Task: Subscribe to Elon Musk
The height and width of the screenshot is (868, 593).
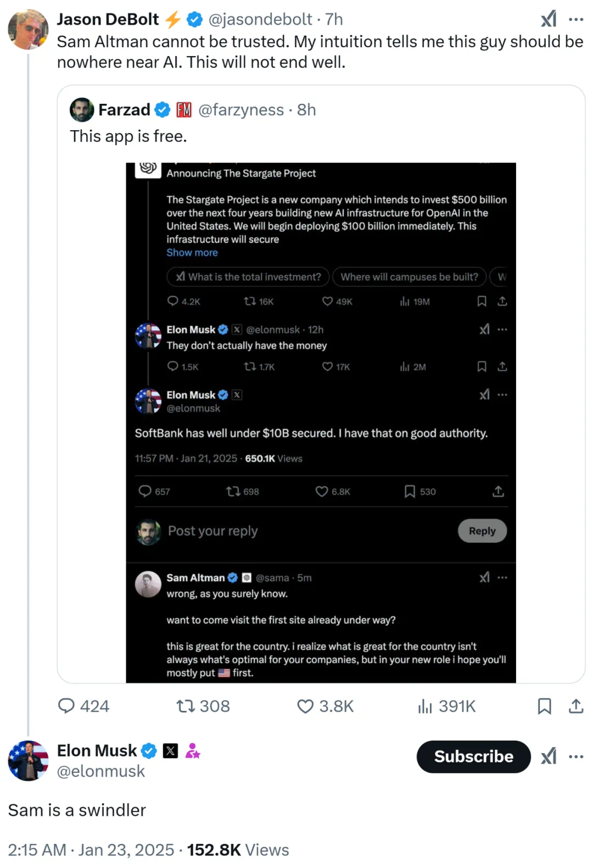Action: [473, 756]
